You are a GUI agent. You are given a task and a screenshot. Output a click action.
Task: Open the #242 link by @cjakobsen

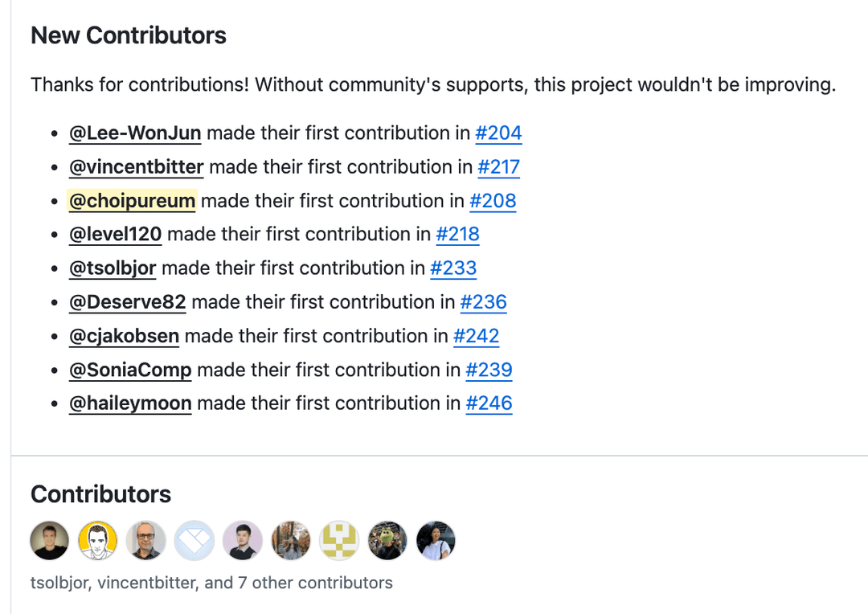pos(476,336)
